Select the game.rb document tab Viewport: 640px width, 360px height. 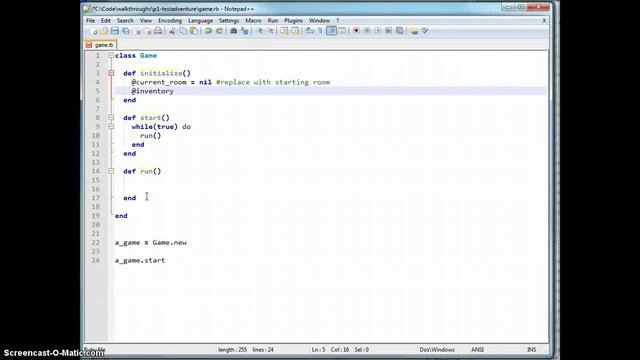click(x=101, y=45)
